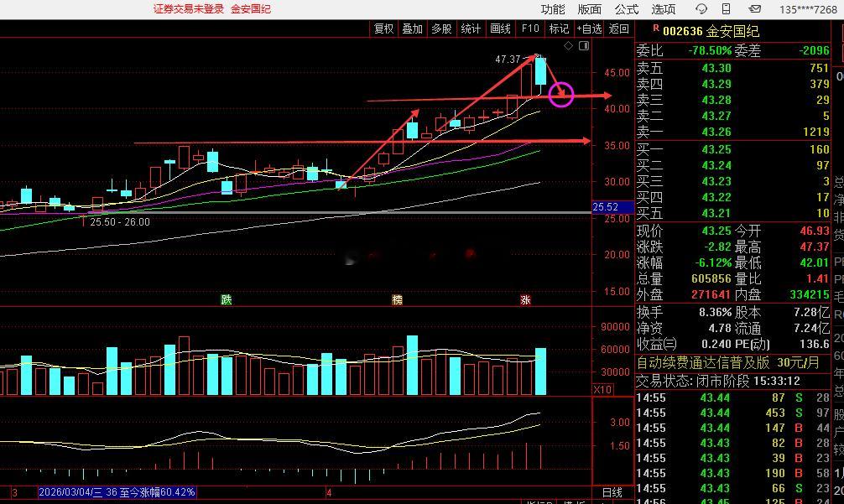Click the 复权 toolbar button
Screen dimensions: 844x504
point(383,29)
